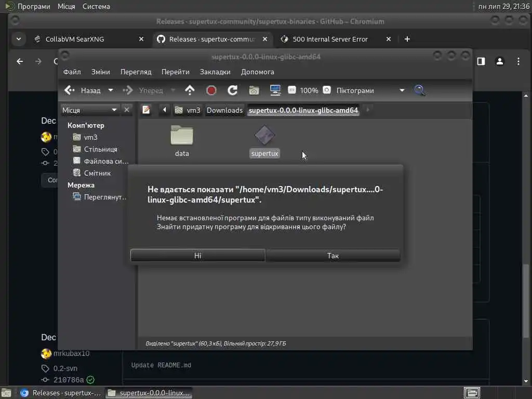
Task: Open the Зміни menu
Action: tap(100, 72)
